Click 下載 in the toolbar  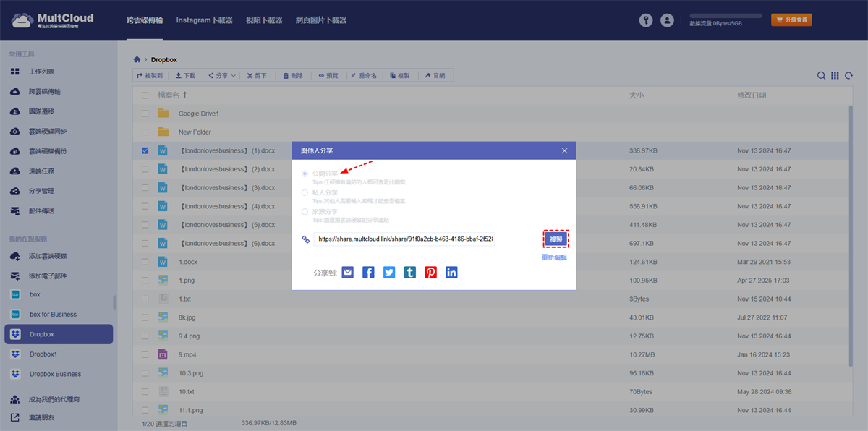(x=185, y=75)
